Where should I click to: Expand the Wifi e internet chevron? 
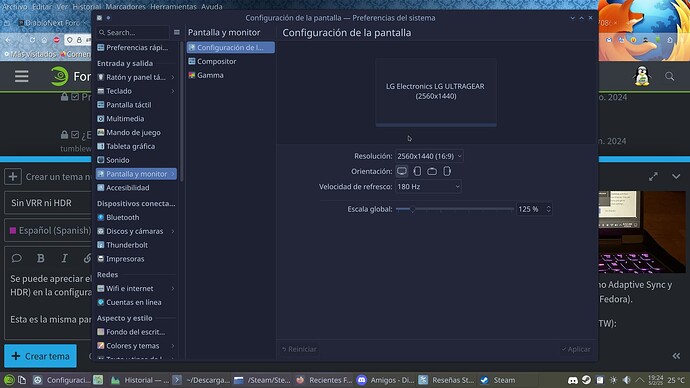172,289
